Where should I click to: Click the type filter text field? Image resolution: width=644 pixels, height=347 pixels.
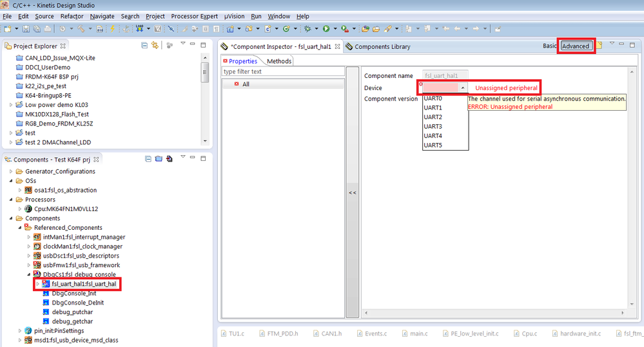pos(283,71)
